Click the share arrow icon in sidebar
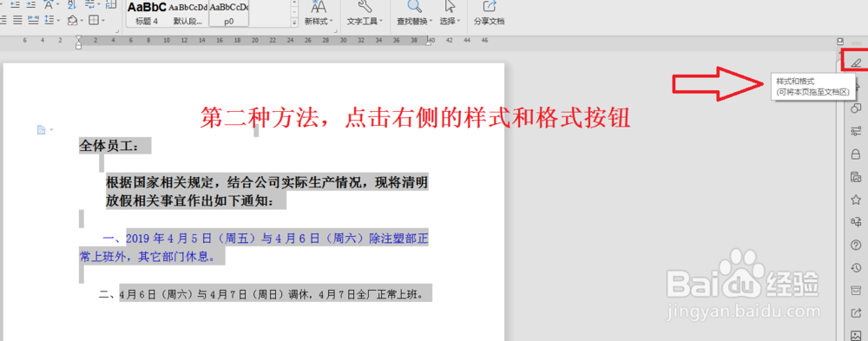This screenshot has width=868, height=341. (x=856, y=312)
